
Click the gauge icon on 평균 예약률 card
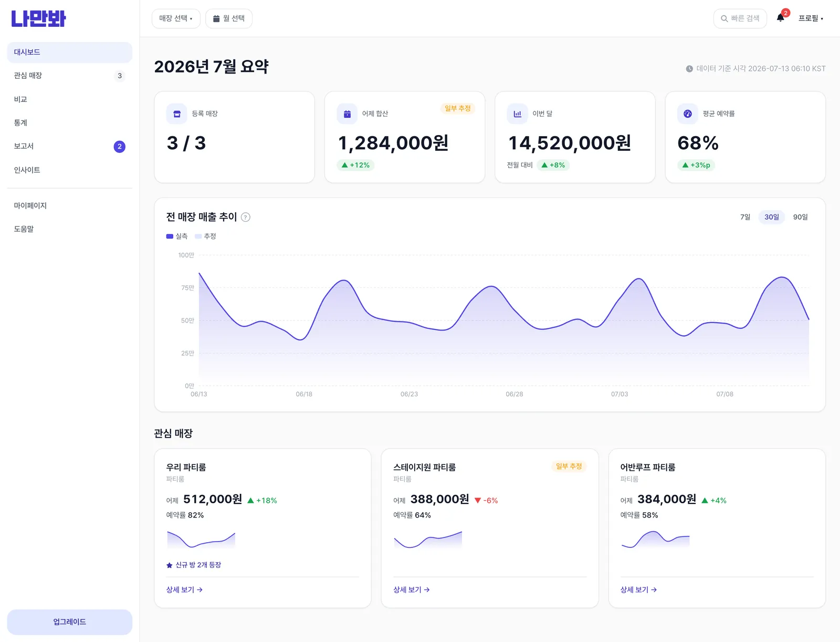(x=688, y=113)
